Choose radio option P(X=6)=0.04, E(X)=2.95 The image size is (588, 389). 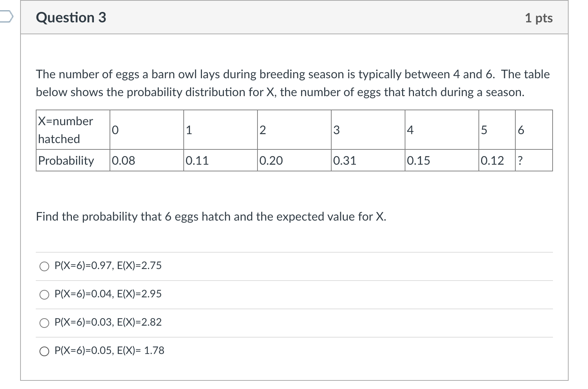tap(45, 294)
